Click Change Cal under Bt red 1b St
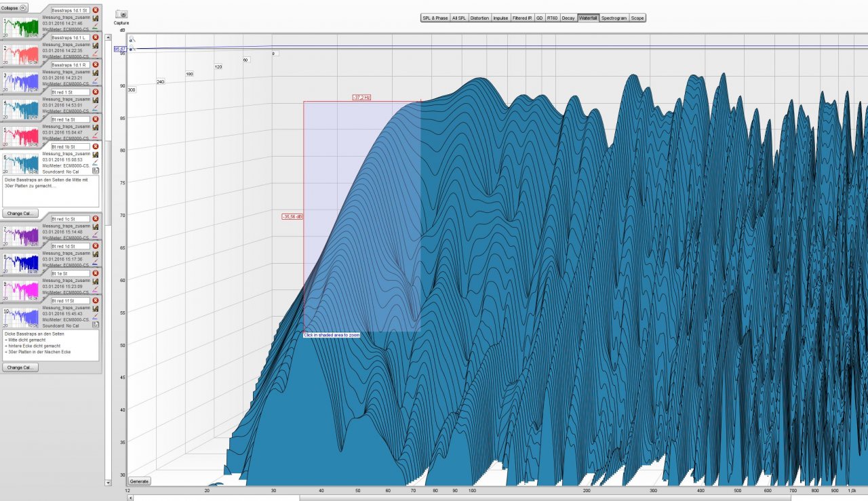The image size is (868, 501). coord(20,214)
